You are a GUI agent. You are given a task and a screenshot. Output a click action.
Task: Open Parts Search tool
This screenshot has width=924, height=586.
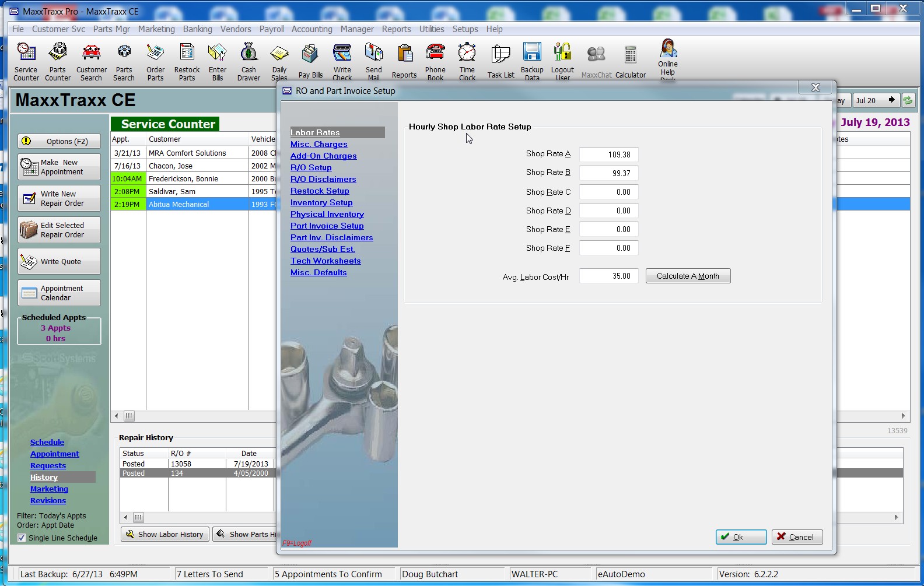point(124,61)
